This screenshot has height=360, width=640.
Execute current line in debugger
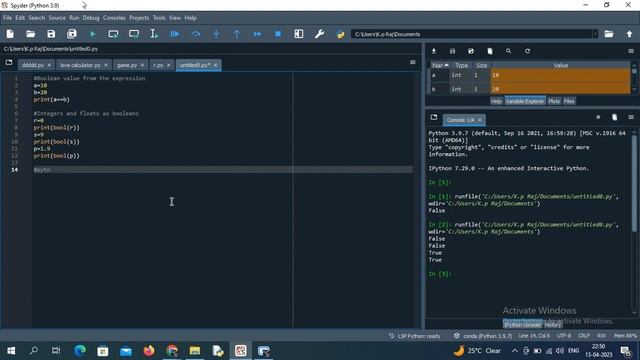196,34
